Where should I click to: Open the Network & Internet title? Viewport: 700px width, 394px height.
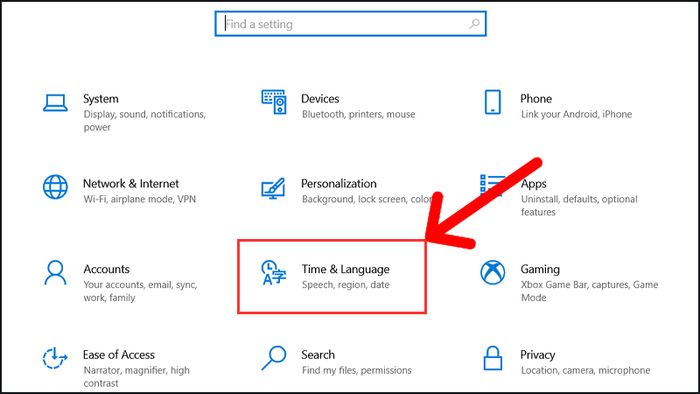(x=131, y=183)
